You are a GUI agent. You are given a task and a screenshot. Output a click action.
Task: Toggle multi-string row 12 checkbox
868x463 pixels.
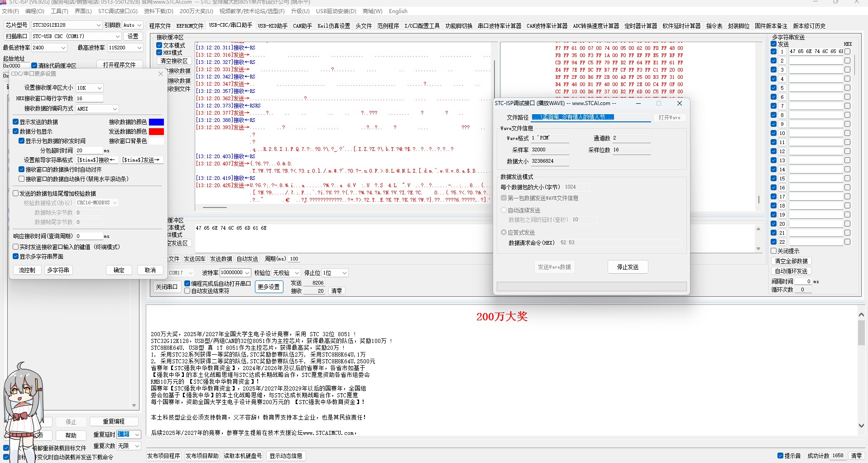774,151
